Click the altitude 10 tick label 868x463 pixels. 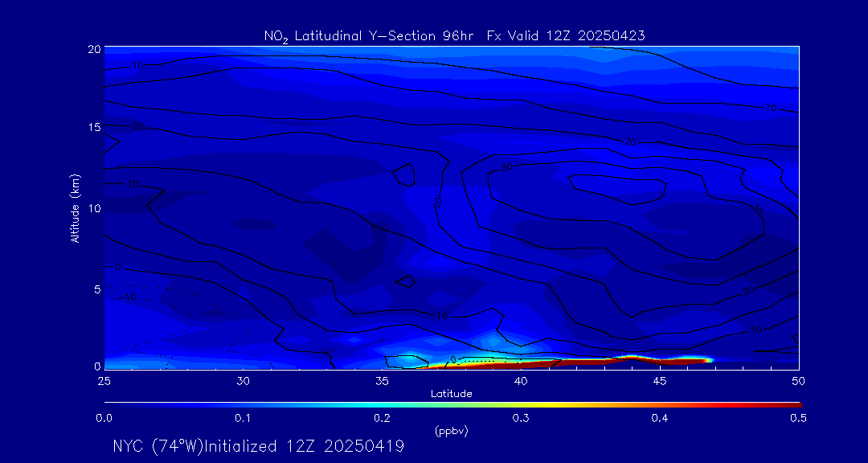(92, 208)
